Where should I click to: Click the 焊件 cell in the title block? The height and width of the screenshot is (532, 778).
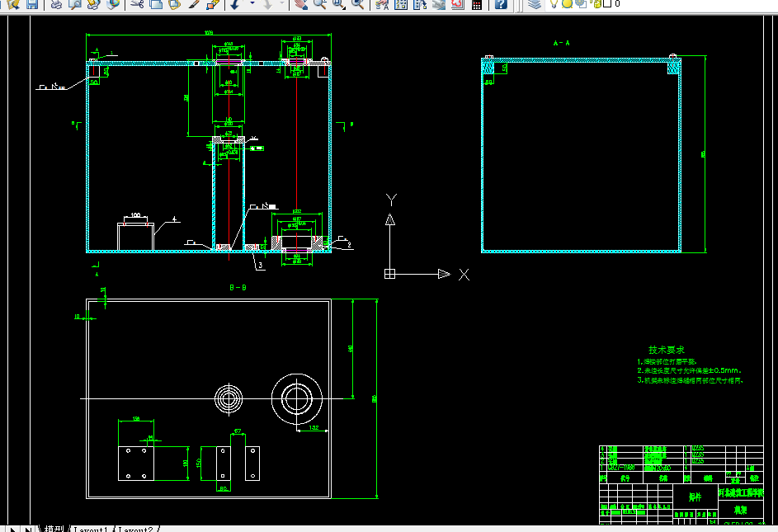point(695,497)
